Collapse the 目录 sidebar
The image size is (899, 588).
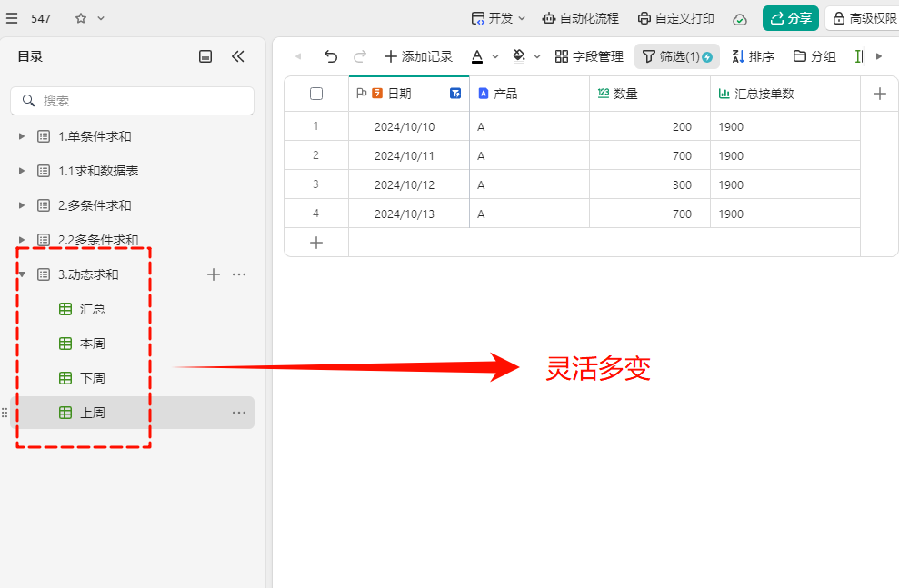click(x=238, y=56)
